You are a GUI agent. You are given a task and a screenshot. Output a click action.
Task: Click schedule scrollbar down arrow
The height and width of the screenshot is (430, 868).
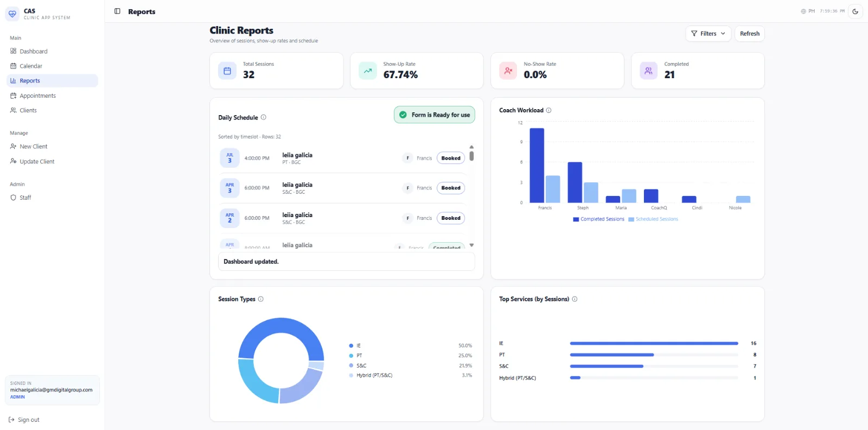point(471,245)
